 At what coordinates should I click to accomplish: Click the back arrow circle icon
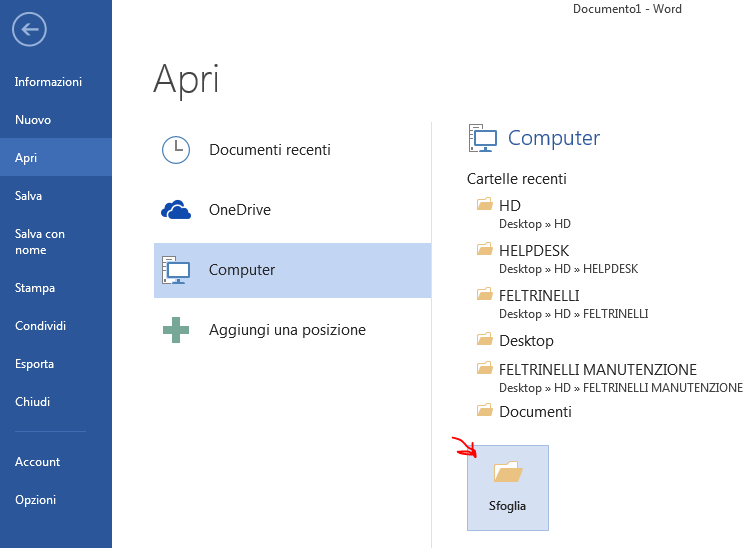(29, 29)
